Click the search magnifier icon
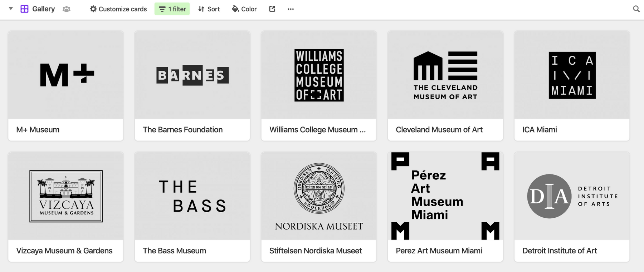The image size is (644, 272). coord(636,9)
